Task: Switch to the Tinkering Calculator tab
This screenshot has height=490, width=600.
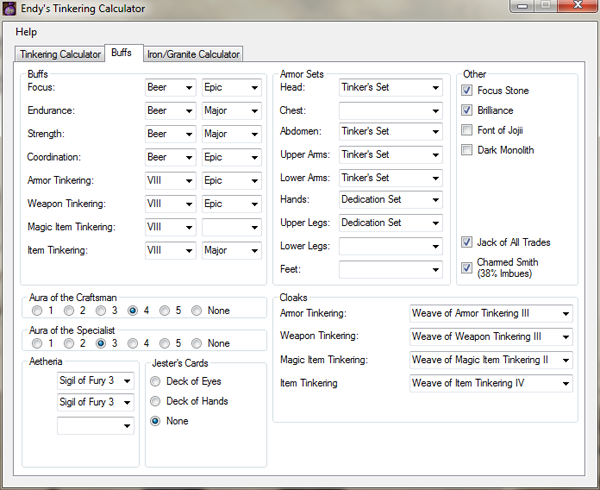Action: point(60,54)
